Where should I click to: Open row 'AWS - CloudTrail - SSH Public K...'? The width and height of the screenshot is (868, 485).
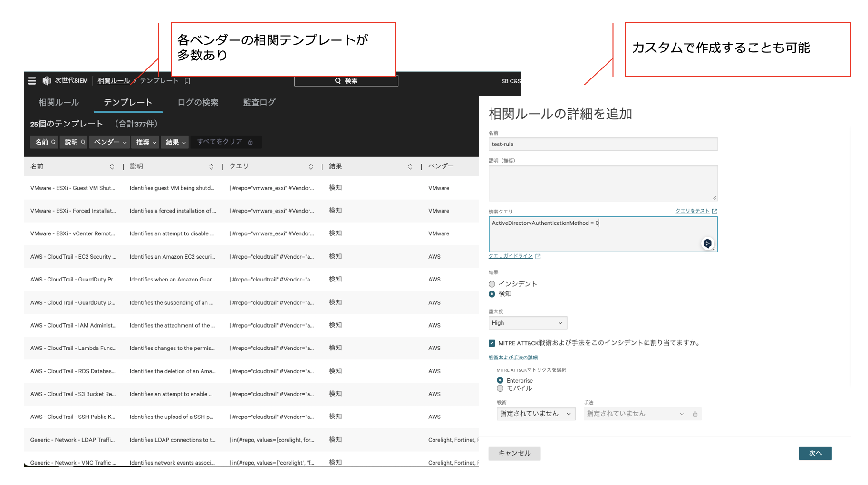pos(251,417)
